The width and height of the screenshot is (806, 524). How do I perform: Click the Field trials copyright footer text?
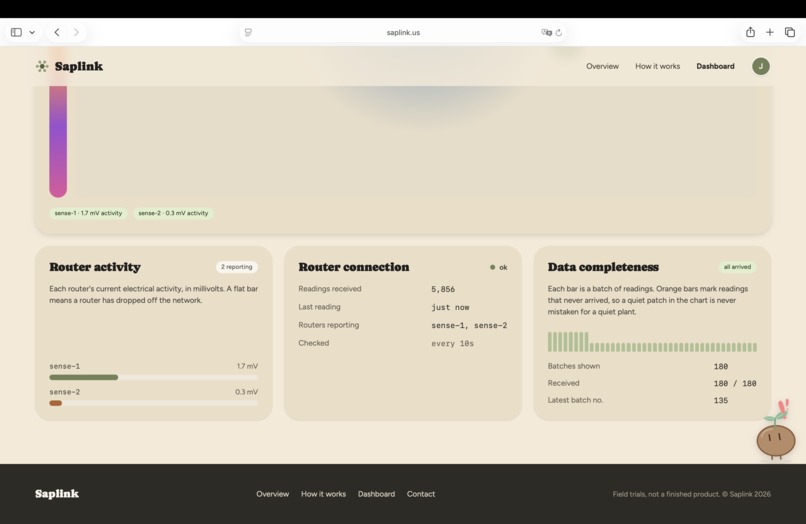coord(691,494)
